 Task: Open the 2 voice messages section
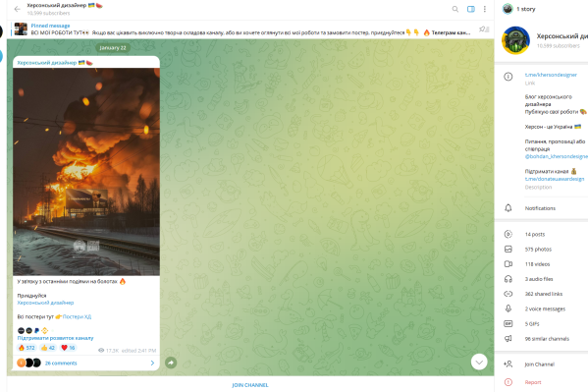541,309
